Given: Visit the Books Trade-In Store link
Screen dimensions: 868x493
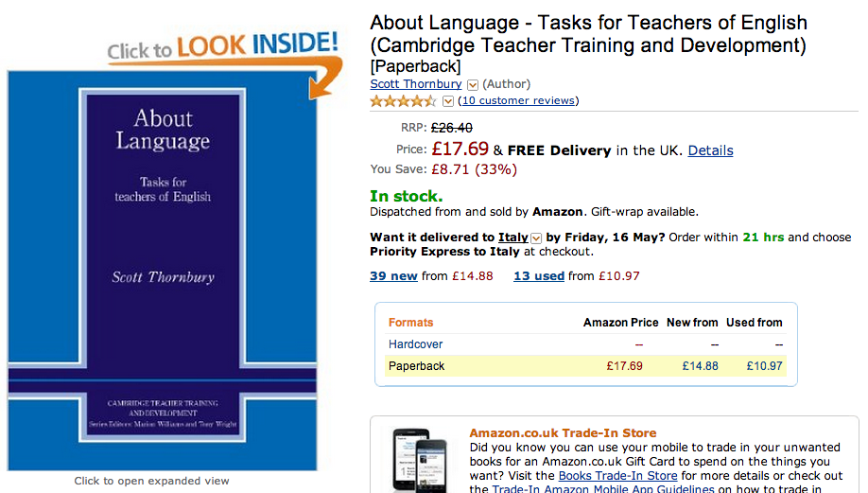Looking at the screenshot, I should point(617,476).
